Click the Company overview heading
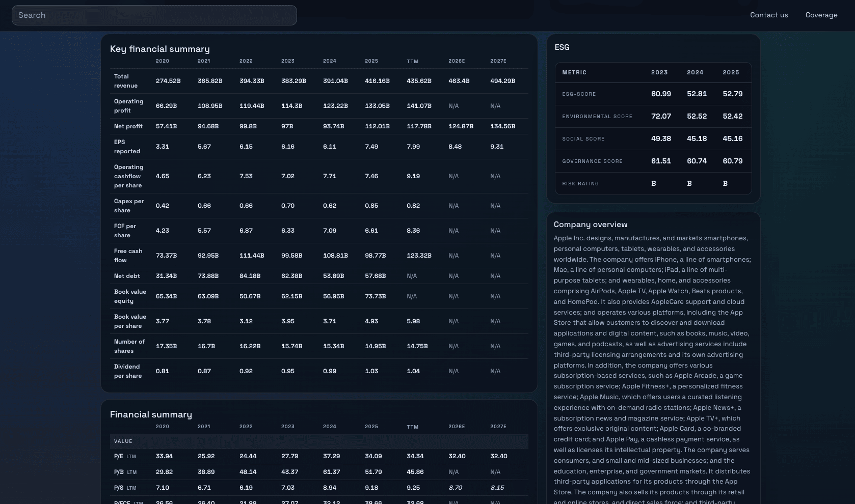This screenshot has width=855, height=504. click(591, 225)
